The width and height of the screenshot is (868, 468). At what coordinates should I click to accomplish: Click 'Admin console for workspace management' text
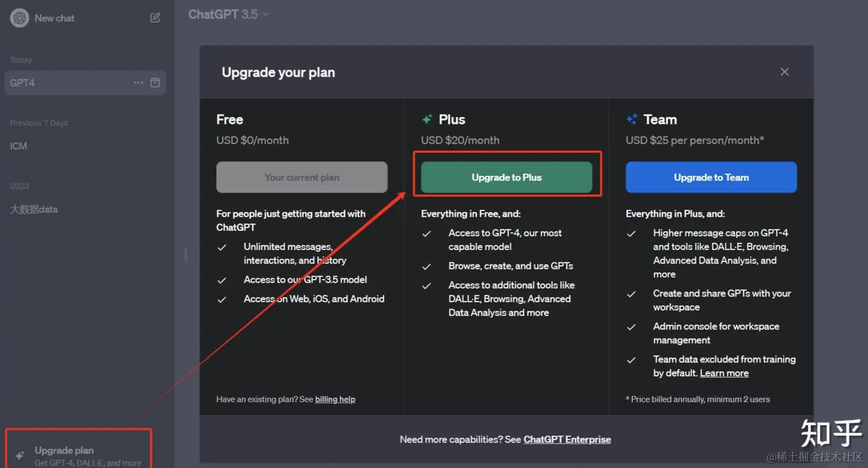coord(716,333)
